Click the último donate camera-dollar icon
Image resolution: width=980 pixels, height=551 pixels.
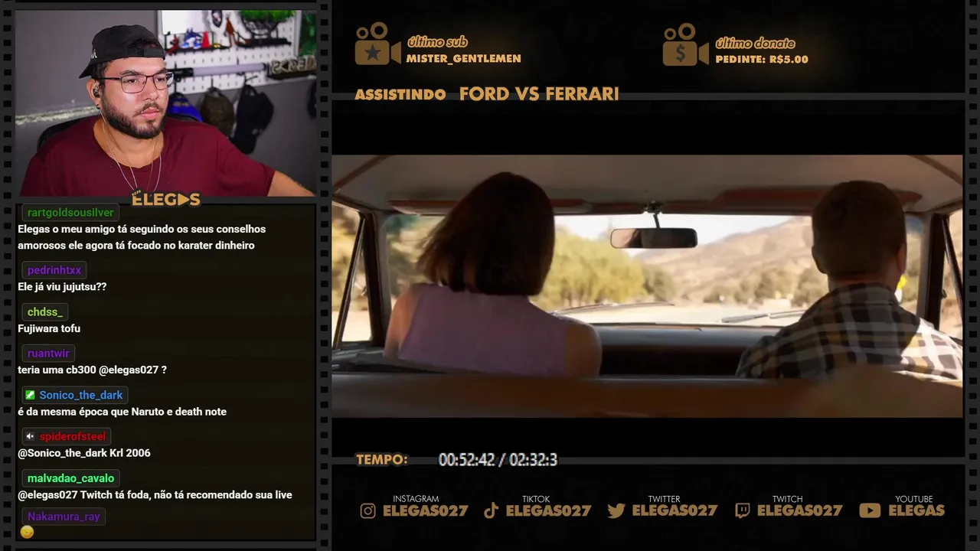(x=685, y=44)
